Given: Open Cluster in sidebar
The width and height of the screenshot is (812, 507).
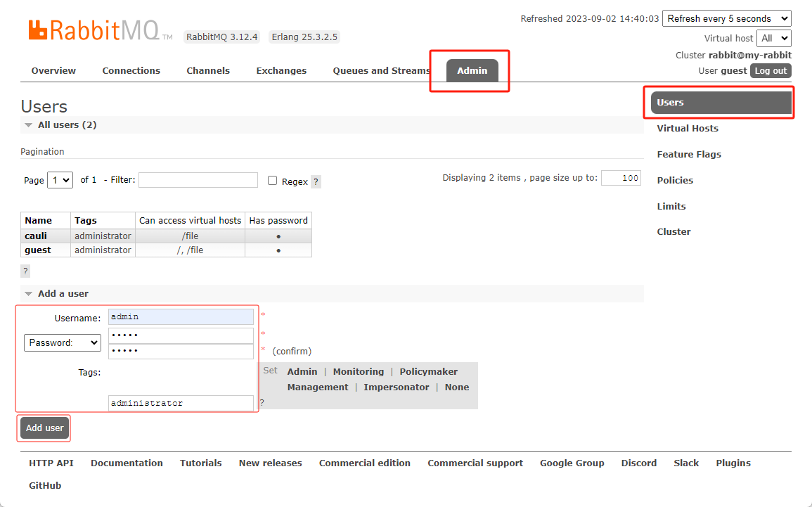Looking at the screenshot, I should (674, 231).
